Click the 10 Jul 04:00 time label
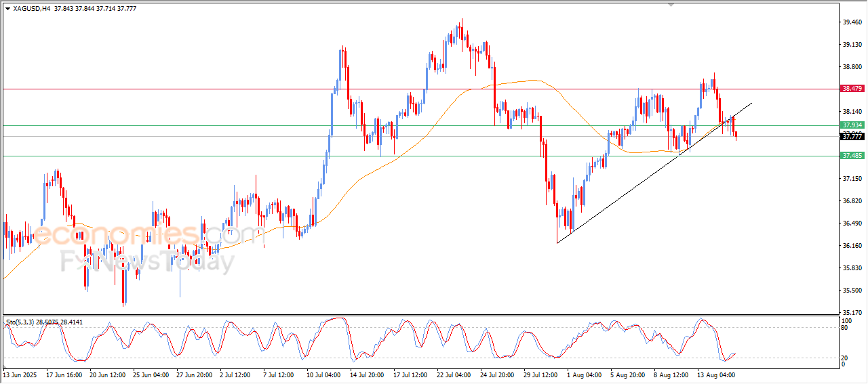This screenshot has width=868, height=384. coord(325,374)
